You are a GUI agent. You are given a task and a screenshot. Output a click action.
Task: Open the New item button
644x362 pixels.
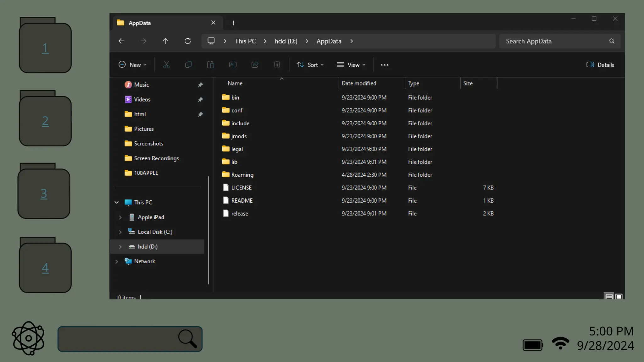click(132, 65)
